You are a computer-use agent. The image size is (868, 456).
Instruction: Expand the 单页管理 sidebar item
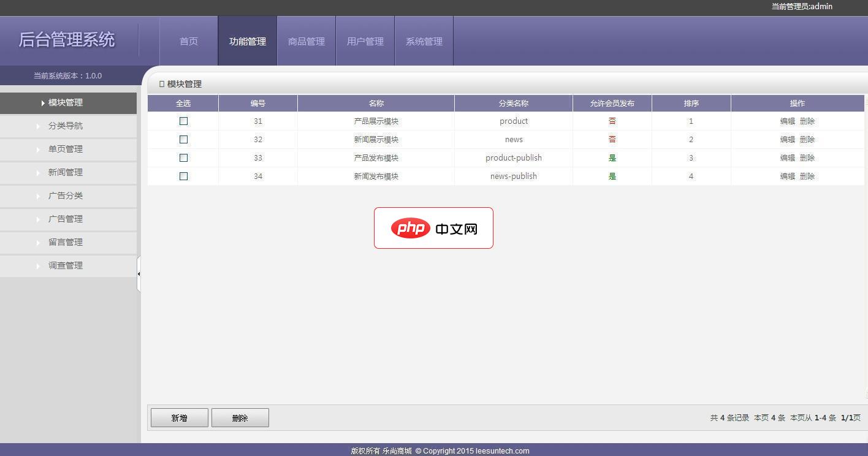(66, 149)
